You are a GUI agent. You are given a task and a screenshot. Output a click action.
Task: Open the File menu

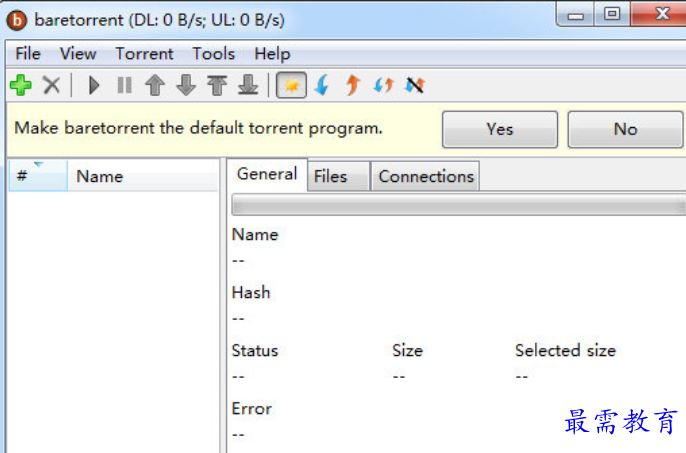click(x=28, y=54)
